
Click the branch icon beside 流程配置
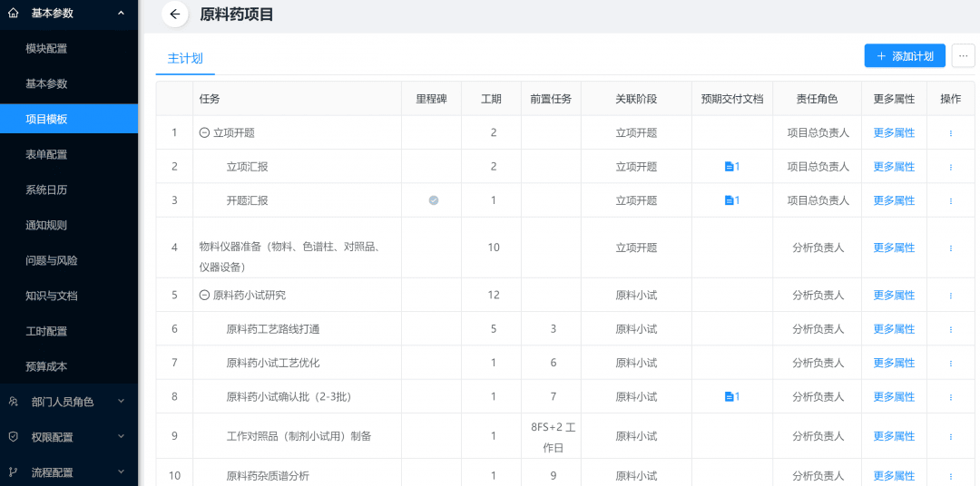pyautogui.click(x=13, y=472)
